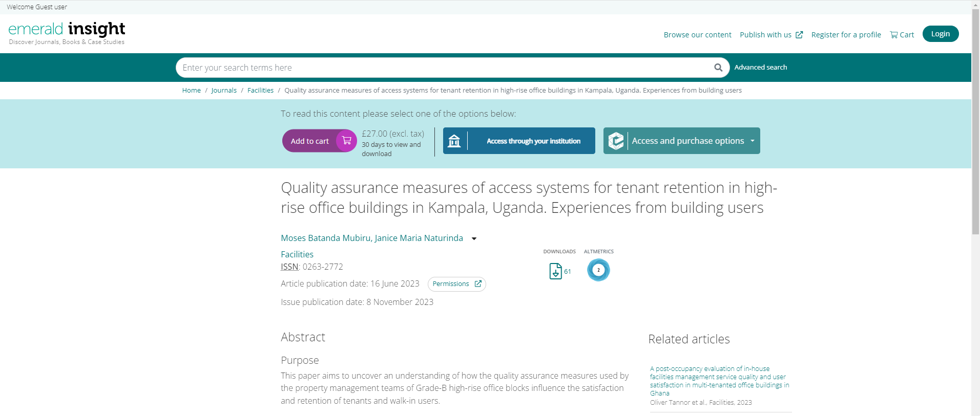Click the cart icon on Add to cart
The height and width of the screenshot is (416, 980).
click(346, 141)
